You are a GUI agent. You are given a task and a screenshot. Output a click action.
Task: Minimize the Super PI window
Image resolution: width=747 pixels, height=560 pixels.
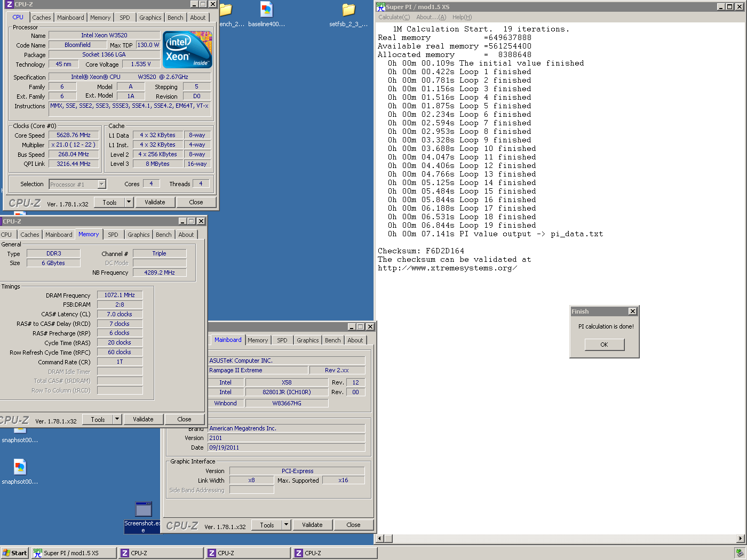click(721, 6)
